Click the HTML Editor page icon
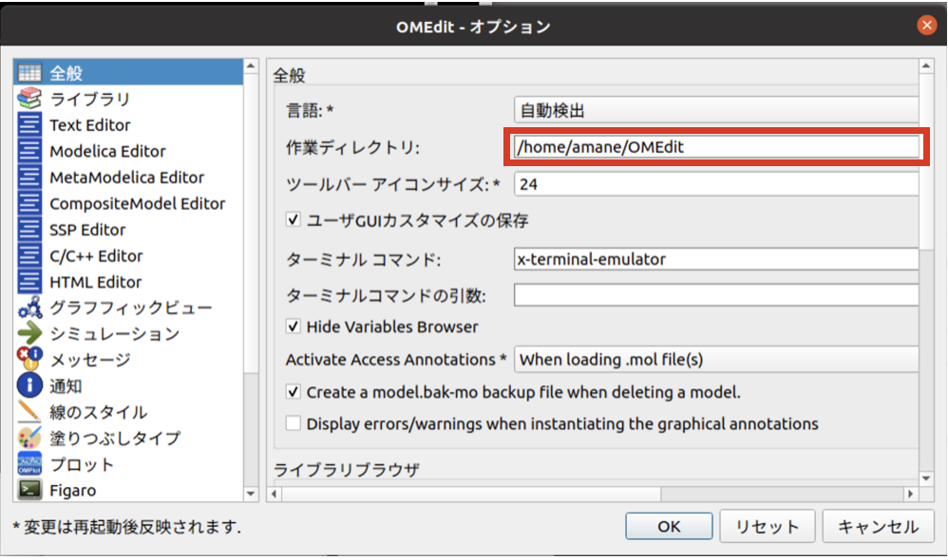 pyautogui.click(x=29, y=282)
